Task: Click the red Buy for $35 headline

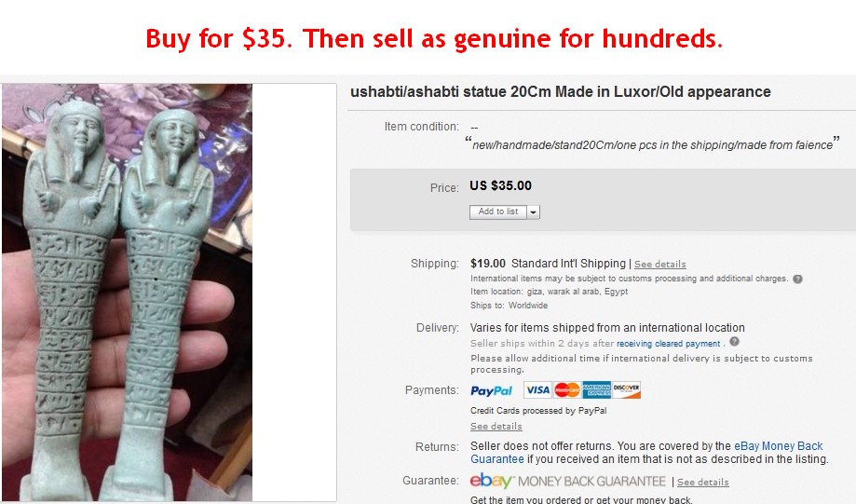Action: pos(434,39)
